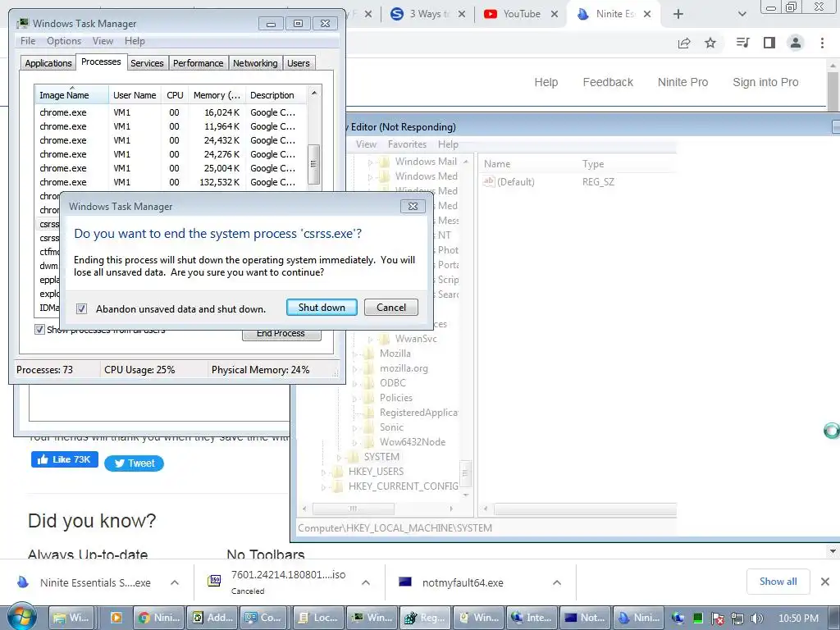Close the YouTube browser tab
840x630 pixels.
click(x=555, y=14)
